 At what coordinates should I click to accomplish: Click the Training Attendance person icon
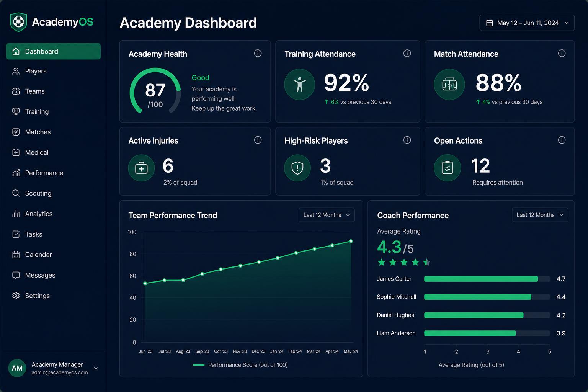[x=299, y=84]
